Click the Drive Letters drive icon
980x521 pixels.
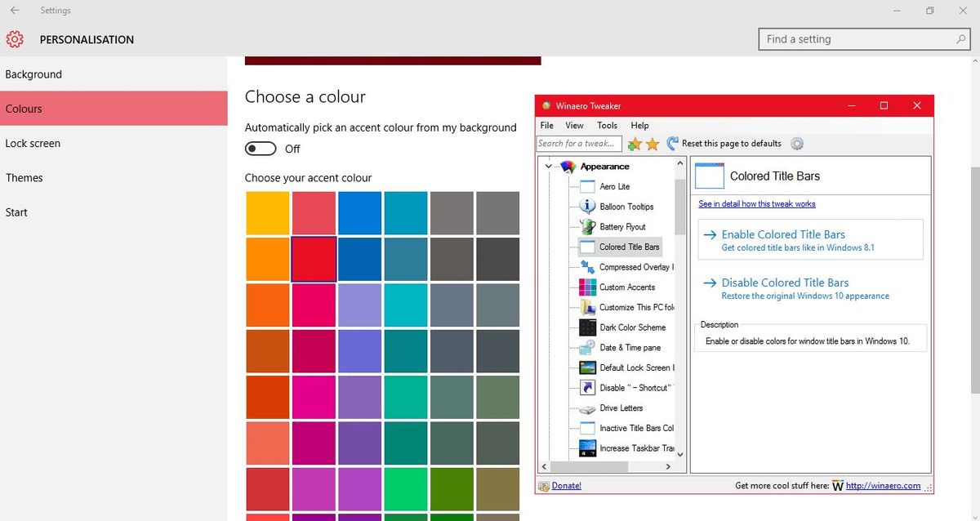587,408
